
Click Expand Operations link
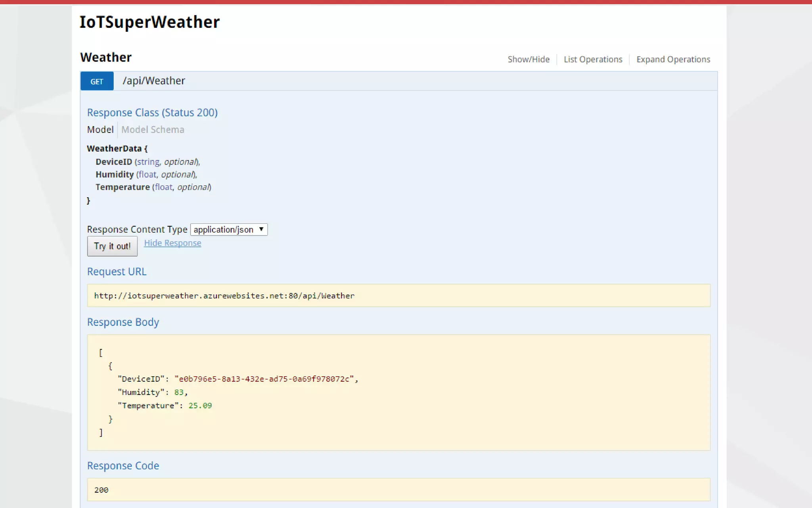(673, 60)
